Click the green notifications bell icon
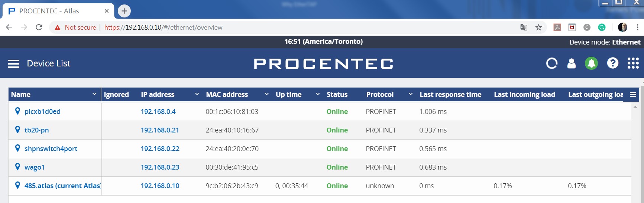This screenshot has height=203, width=644. pos(591,63)
